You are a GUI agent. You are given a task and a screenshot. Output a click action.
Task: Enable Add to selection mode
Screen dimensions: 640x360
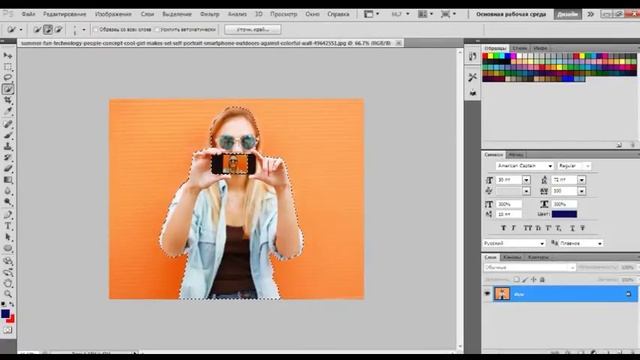[48, 29]
